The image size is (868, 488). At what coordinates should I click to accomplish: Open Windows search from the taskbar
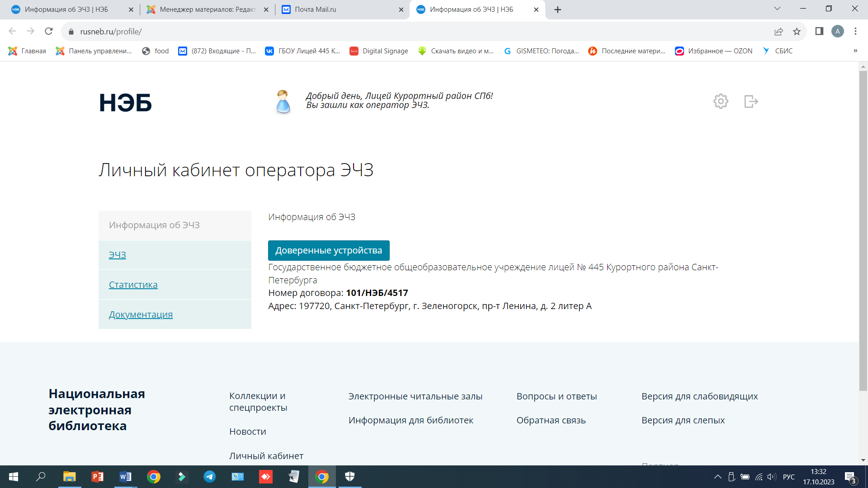pos(41,477)
